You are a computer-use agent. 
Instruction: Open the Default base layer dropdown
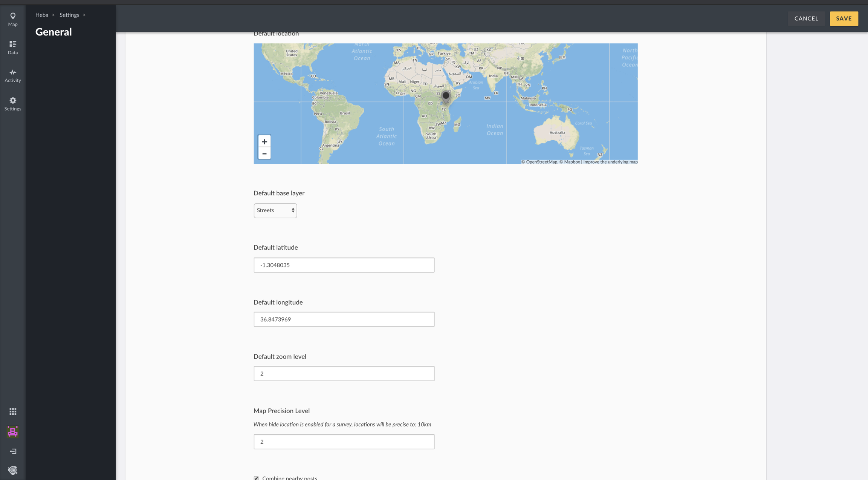[275, 210]
